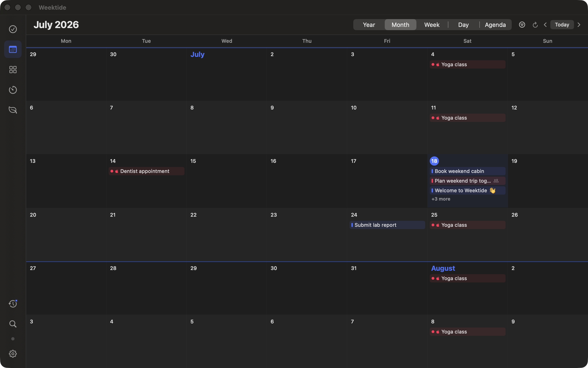588x368 pixels.
Task: Switch to Agenda view tab
Action: [x=495, y=25]
